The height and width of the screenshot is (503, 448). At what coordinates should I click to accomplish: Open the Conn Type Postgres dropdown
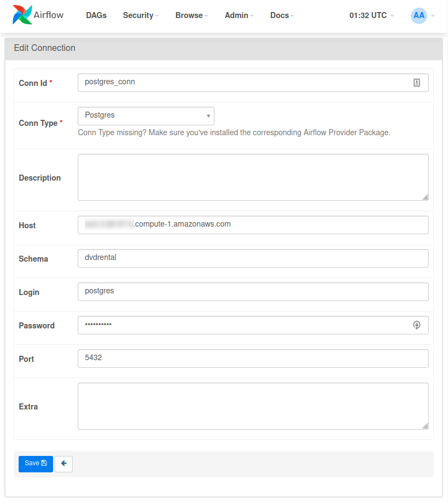[146, 116]
